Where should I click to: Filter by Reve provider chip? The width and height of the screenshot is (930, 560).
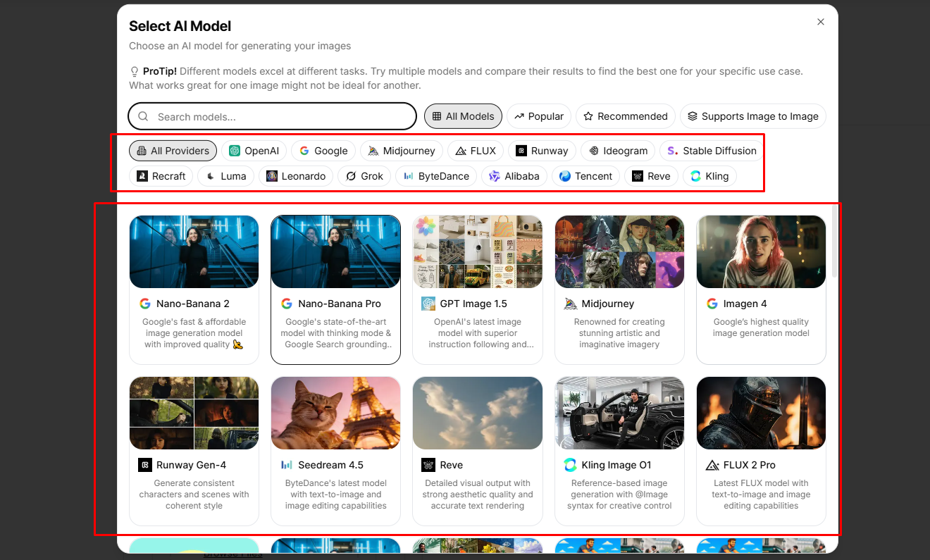pos(651,176)
